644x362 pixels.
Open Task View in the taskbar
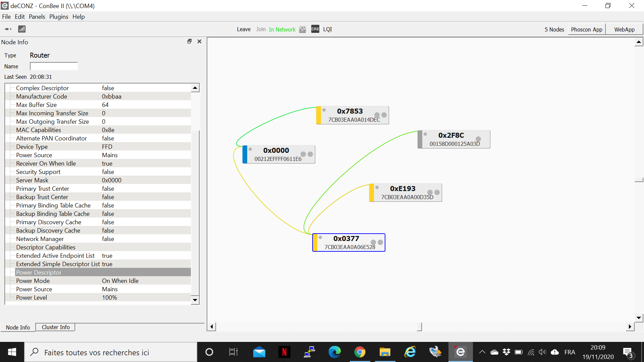pos(233,352)
